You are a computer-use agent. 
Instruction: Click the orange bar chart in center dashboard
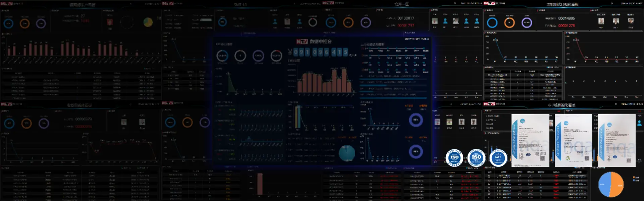click(325, 80)
